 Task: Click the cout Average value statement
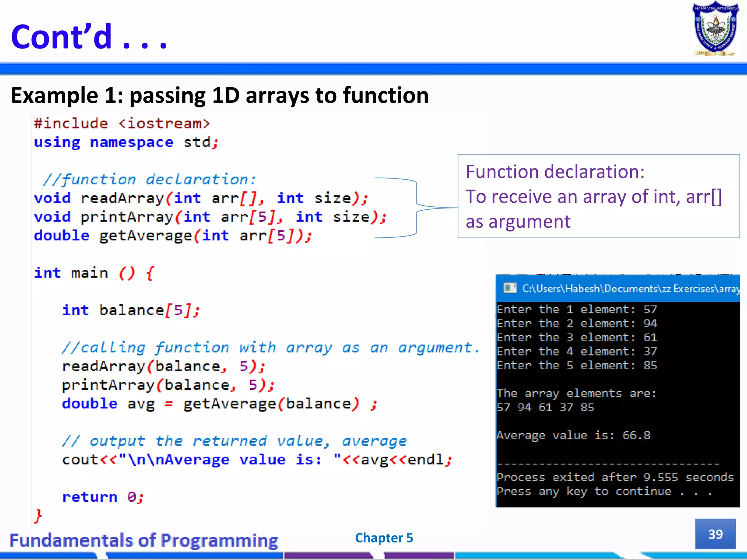tap(257, 460)
